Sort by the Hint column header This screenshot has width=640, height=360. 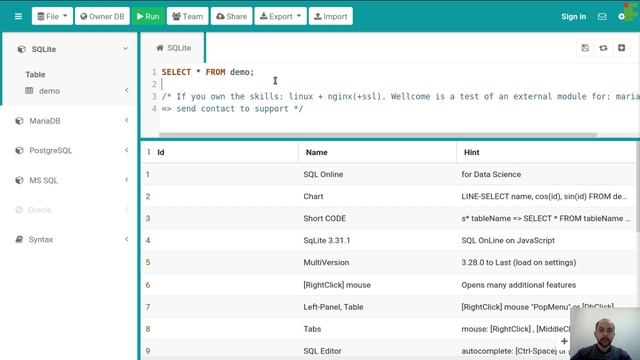[471, 152]
